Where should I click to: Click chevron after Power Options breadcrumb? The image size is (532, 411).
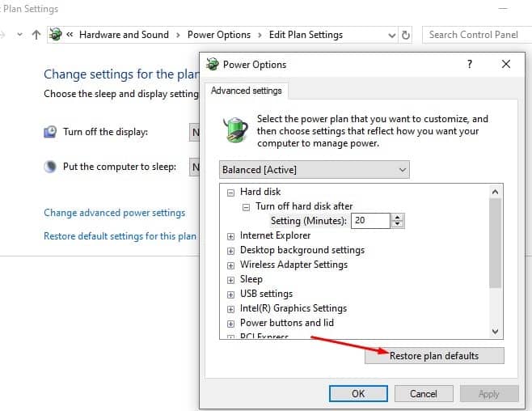(260, 35)
